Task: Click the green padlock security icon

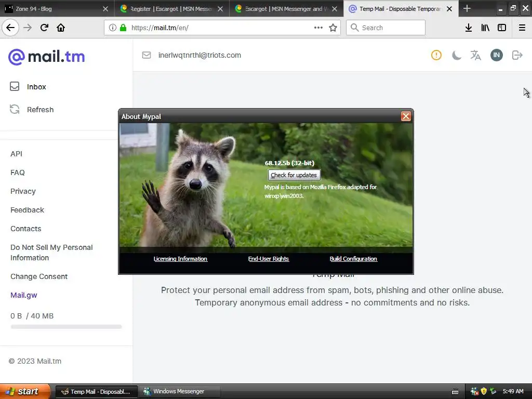Action: pos(123,28)
